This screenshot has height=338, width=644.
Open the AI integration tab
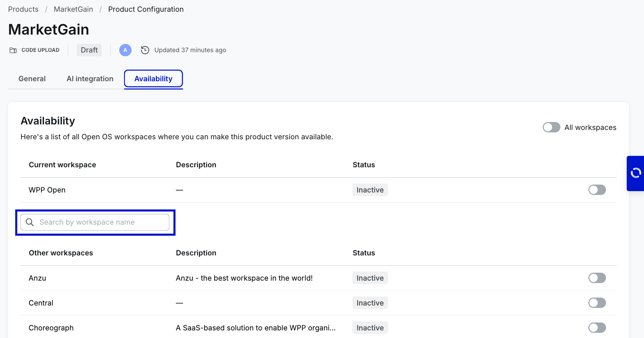[90, 79]
